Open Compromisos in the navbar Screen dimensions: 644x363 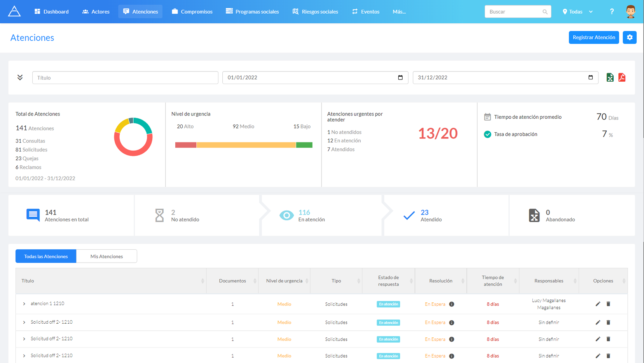pyautogui.click(x=192, y=12)
